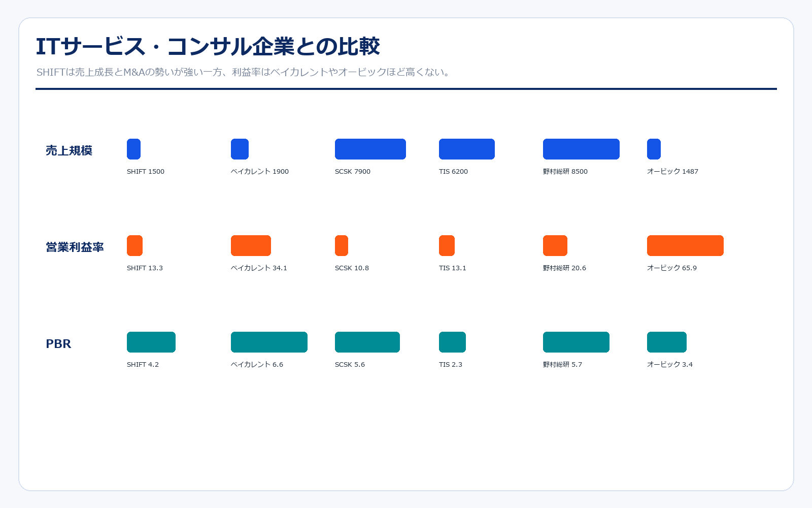Select the PBR row label
Screen dimensions: 812x508
(58, 344)
